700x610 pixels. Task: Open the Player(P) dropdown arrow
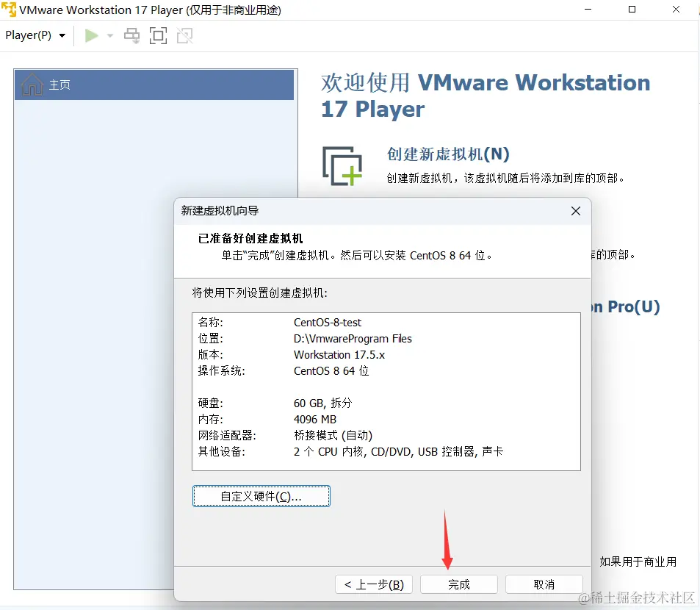[x=62, y=35]
